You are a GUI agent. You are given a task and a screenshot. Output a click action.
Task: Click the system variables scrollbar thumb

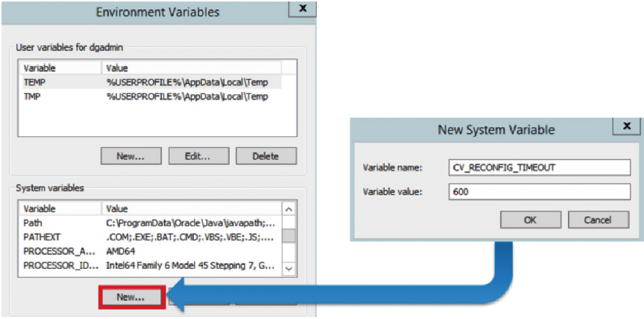pos(289,236)
